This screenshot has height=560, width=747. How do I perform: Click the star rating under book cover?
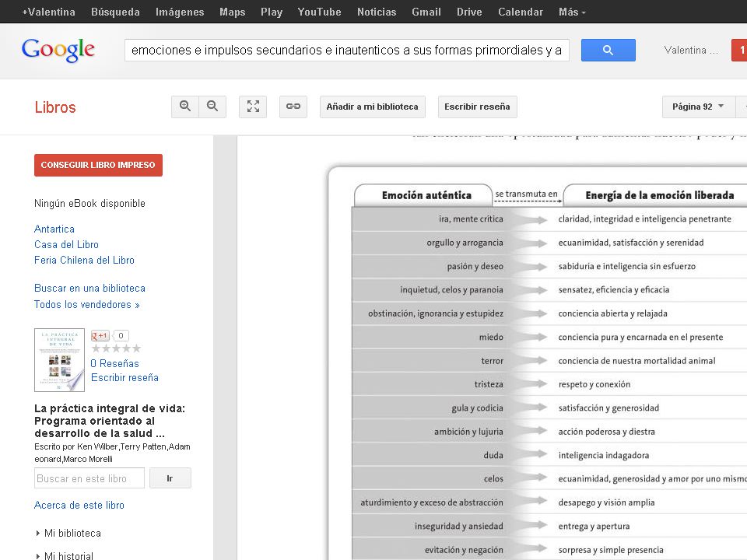116,348
